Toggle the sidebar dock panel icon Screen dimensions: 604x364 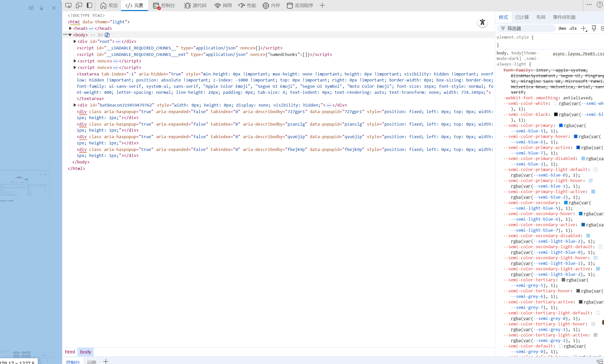tap(89, 5)
